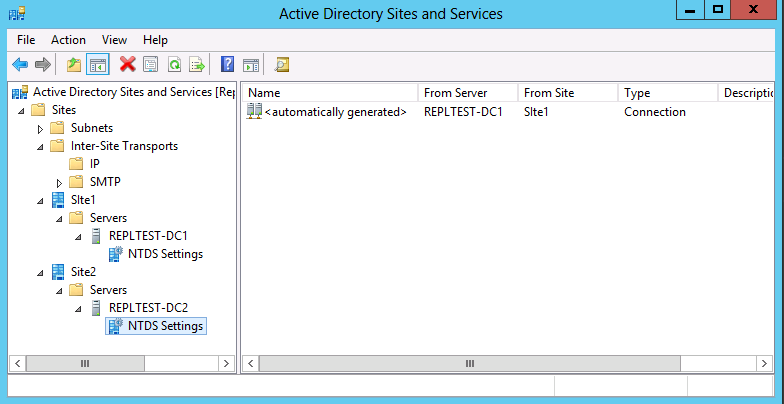
Task: Open the Action menu
Action: coord(68,40)
